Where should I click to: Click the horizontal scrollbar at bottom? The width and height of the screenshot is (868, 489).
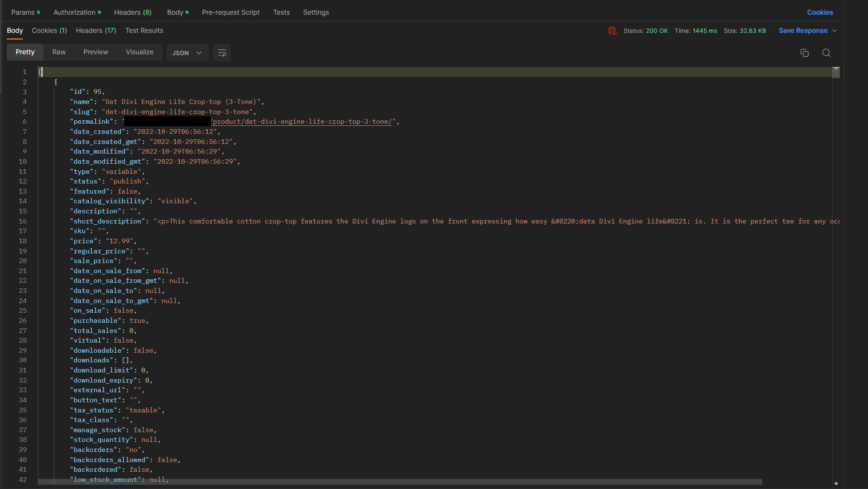point(400,482)
